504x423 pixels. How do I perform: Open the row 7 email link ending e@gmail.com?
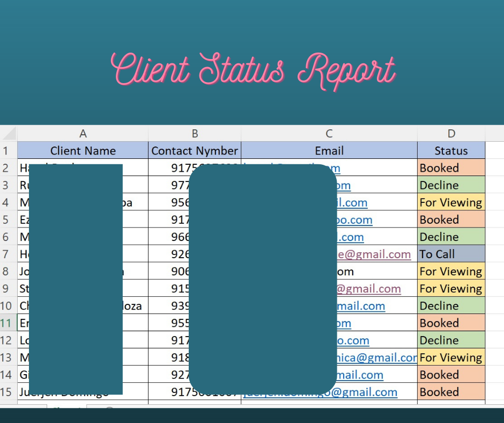[374, 254]
